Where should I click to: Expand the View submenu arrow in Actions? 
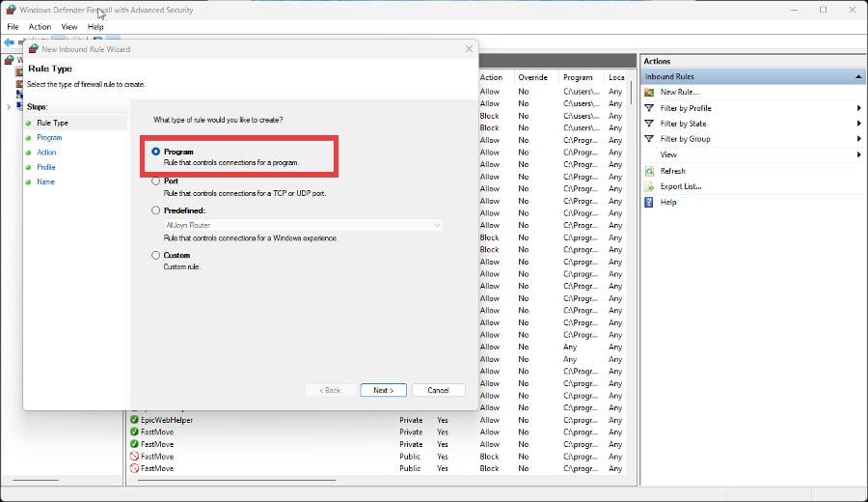click(859, 154)
